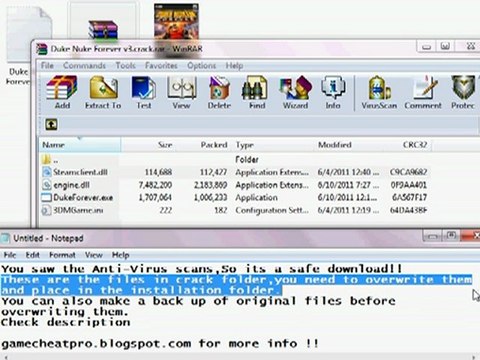Click the DukeForever.exe file icon
This screenshot has height=360, width=480.
[x=46, y=198]
